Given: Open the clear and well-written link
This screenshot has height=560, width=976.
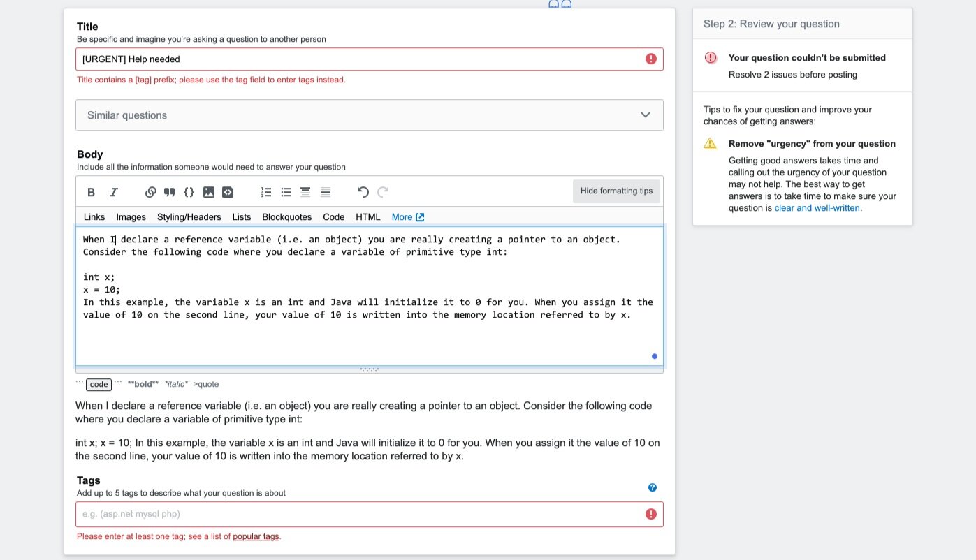Looking at the screenshot, I should click(x=817, y=208).
